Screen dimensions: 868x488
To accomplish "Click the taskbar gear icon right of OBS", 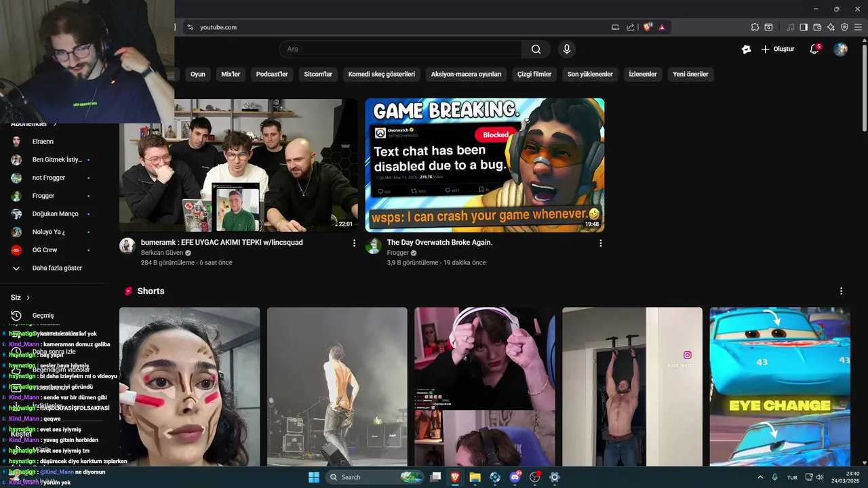I will tap(555, 477).
